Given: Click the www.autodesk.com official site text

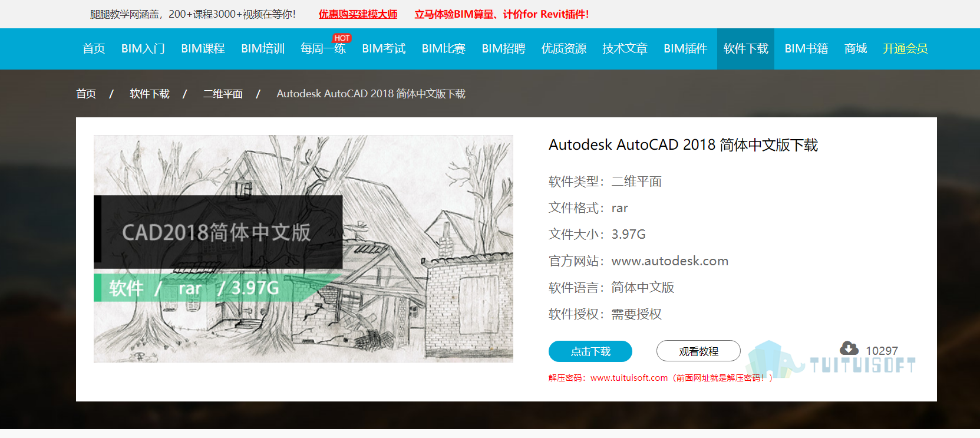Looking at the screenshot, I should [x=670, y=261].
